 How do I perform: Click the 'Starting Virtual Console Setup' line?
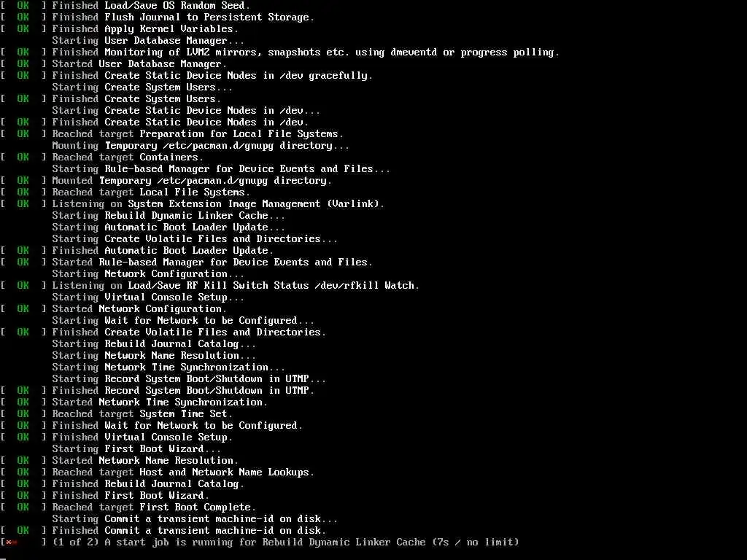(147, 297)
